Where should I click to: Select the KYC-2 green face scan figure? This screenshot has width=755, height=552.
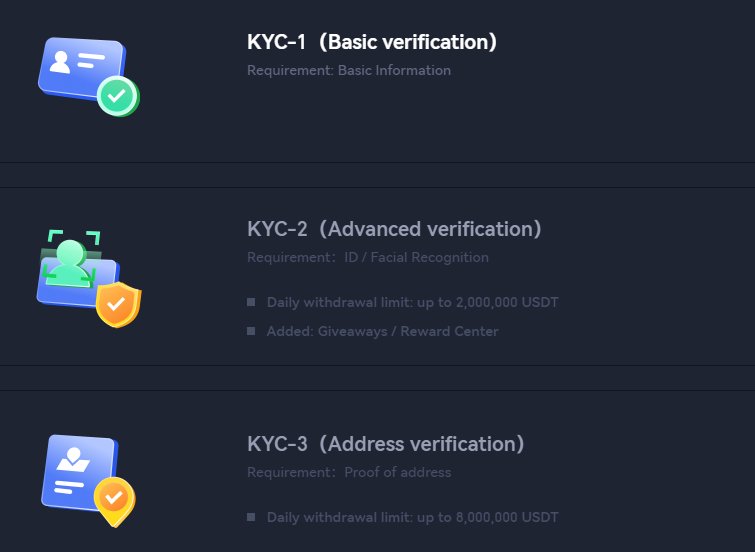[69, 259]
